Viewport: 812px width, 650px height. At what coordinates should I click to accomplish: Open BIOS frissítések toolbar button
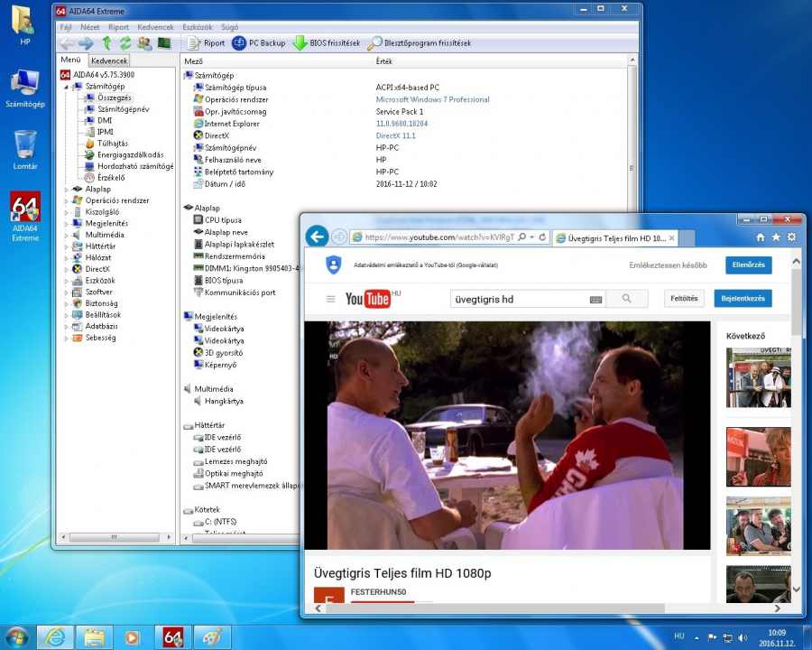[x=327, y=43]
